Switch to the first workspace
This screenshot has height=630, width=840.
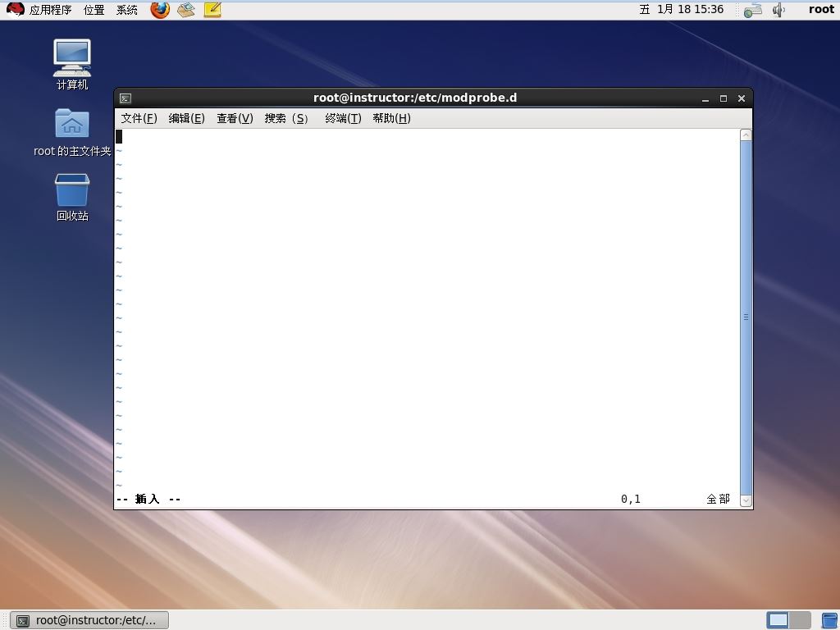coord(778,620)
